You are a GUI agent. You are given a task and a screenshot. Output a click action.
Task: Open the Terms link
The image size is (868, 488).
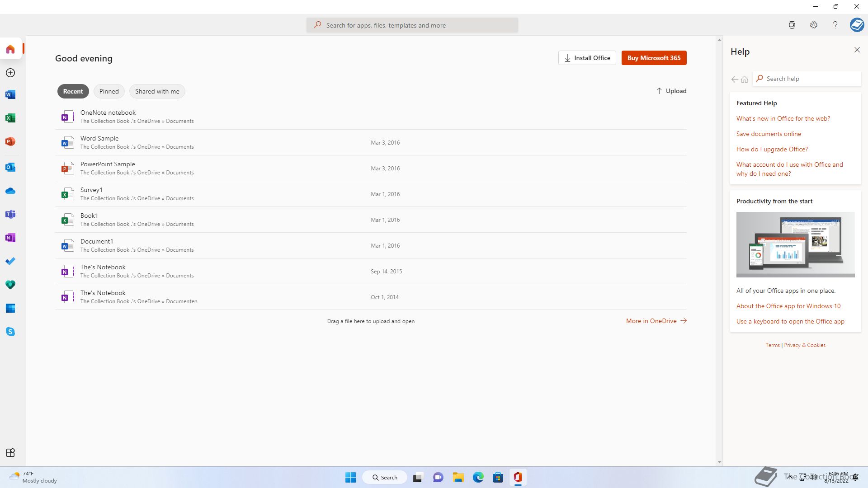(773, 345)
